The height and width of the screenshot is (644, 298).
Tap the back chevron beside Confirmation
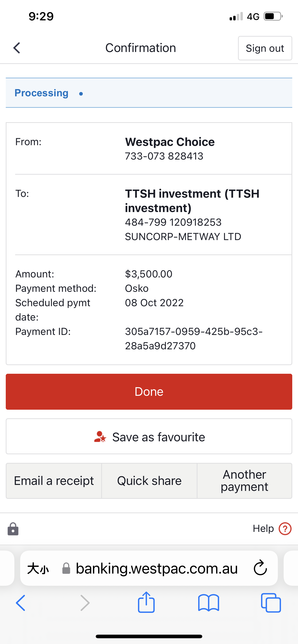[17, 48]
